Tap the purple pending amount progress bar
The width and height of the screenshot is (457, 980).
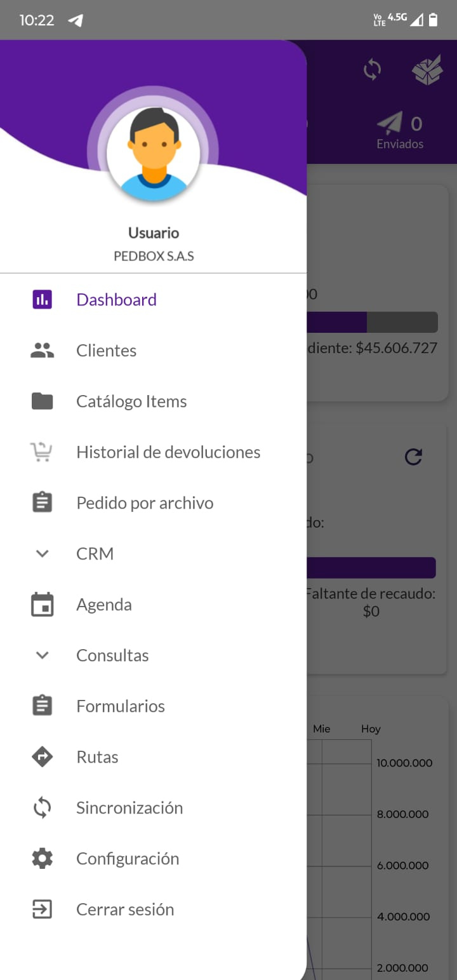pyautogui.click(x=336, y=322)
